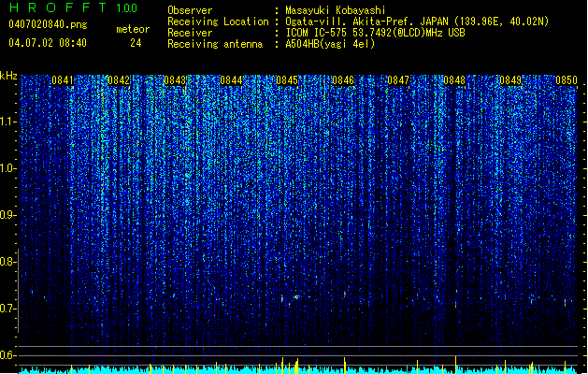Click the 0845 time marker

click(x=287, y=80)
